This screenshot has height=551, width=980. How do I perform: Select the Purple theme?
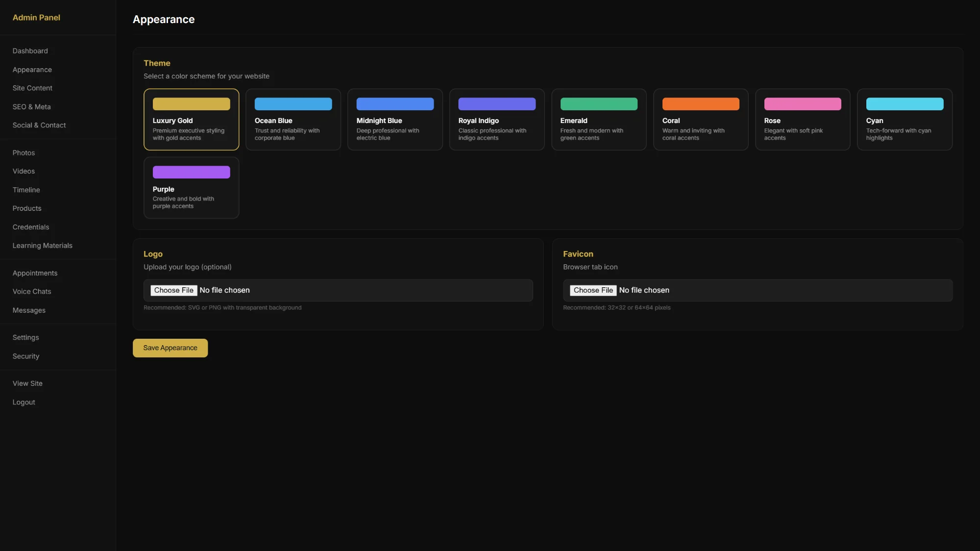(x=191, y=188)
